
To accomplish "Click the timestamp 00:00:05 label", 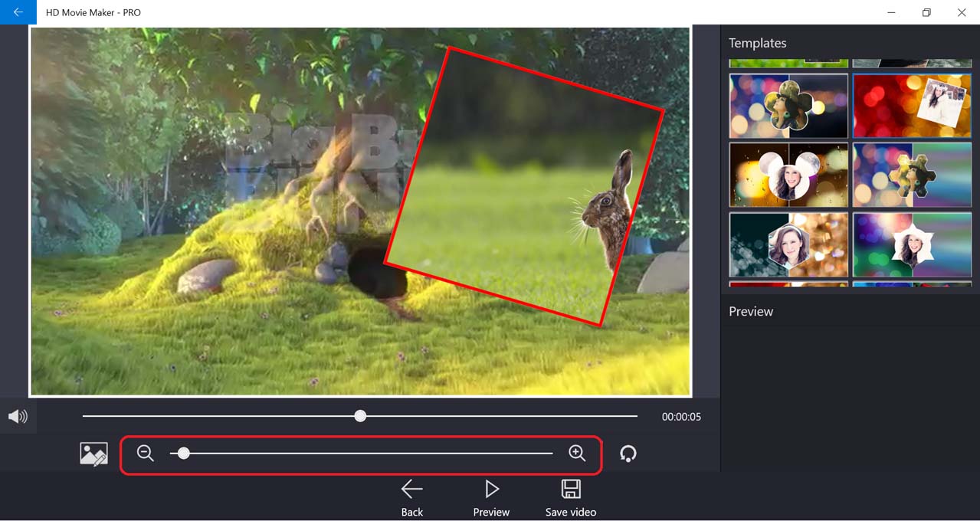I will pyautogui.click(x=681, y=418).
